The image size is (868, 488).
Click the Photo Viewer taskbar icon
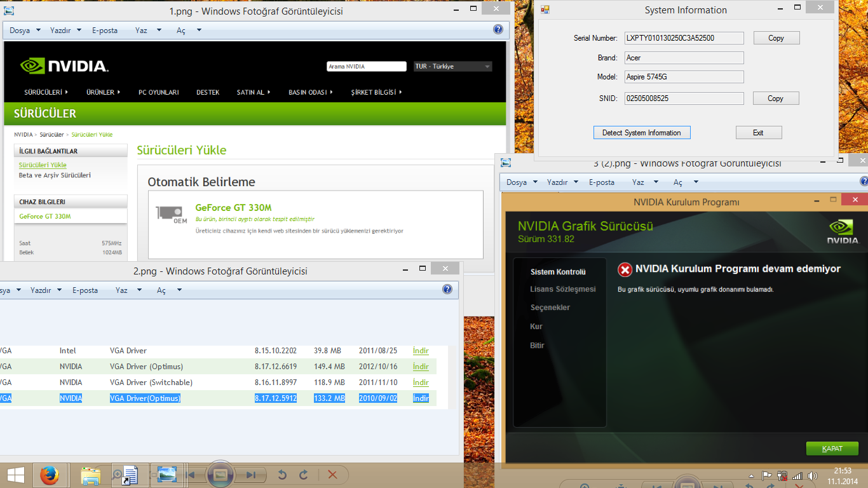(167, 475)
